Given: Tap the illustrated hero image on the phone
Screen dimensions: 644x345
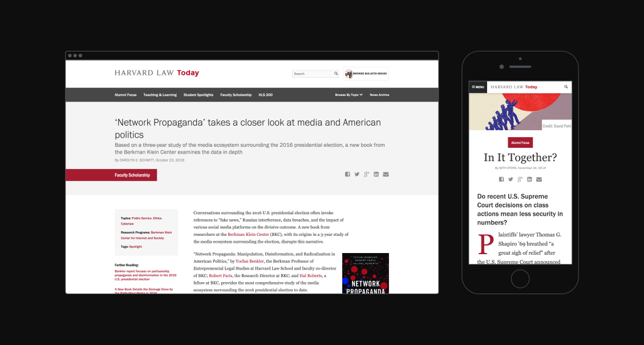Looking at the screenshot, I should pos(520,112).
